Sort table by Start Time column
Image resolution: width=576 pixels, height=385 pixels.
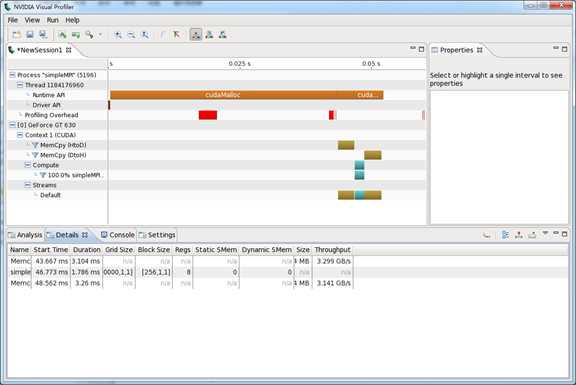51,250
